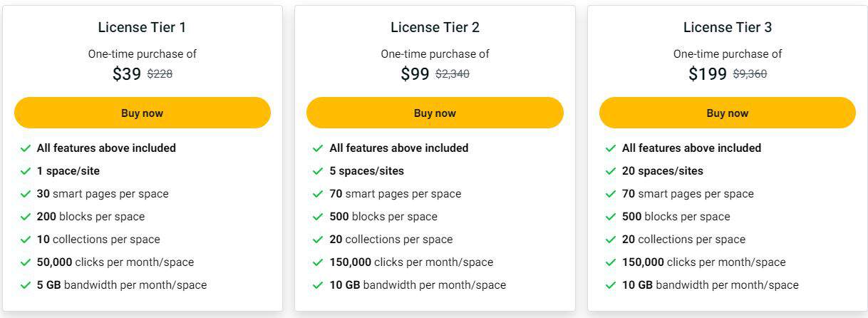Image resolution: width=868 pixels, height=318 pixels.
Task: Click Buy now for License Tier 1
Action: click(143, 113)
